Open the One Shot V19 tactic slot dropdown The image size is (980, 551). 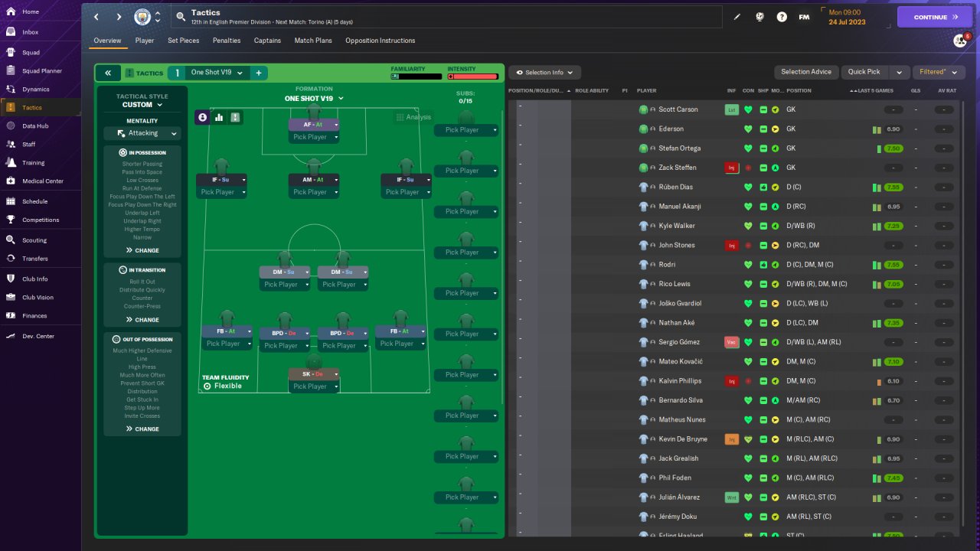217,73
